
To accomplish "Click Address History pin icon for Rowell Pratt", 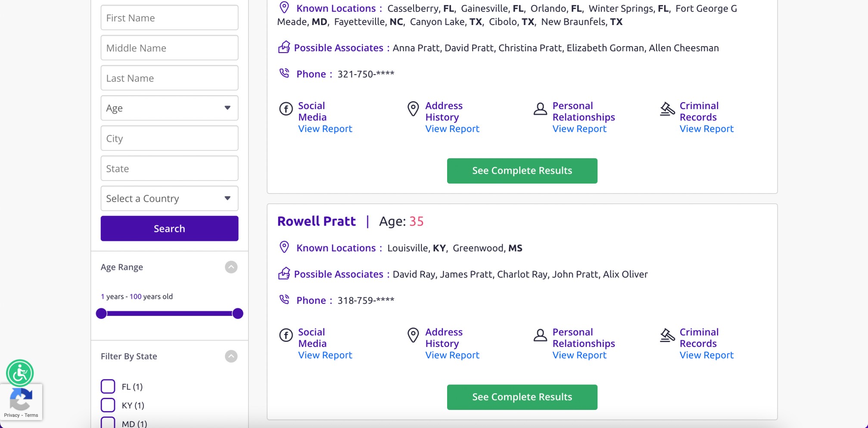I will click(x=413, y=335).
